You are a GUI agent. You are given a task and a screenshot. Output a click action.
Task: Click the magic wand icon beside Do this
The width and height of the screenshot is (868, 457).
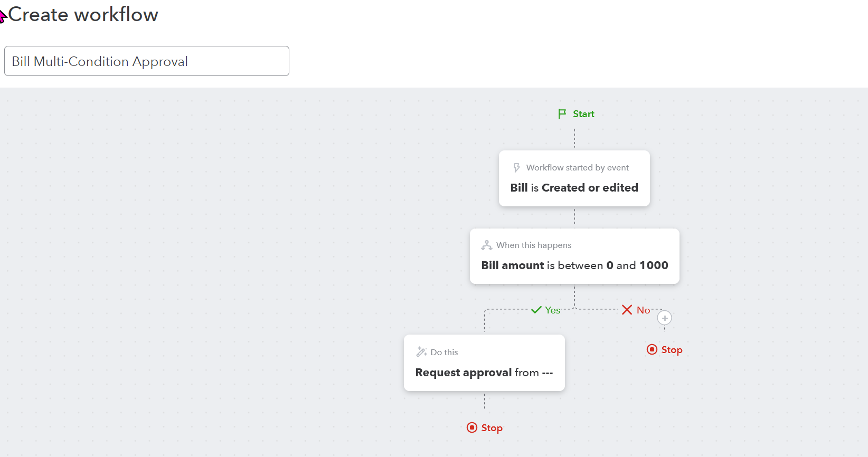[x=421, y=352]
